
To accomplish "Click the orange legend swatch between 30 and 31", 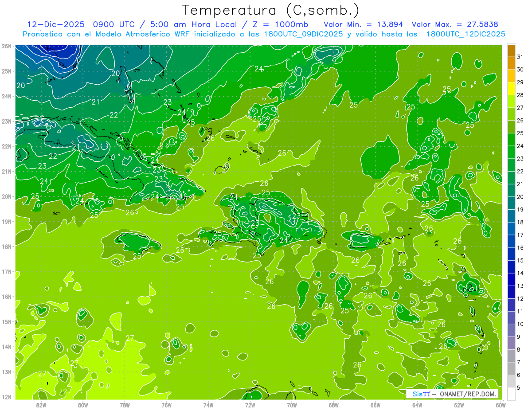I will coord(511,63).
